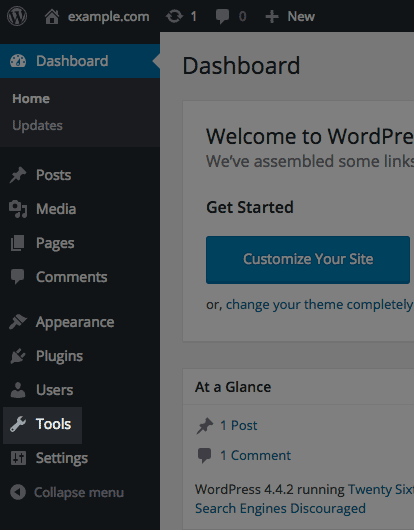Click the Settings sliders icon
Image resolution: width=414 pixels, height=530 pixels.
pos(18,458)
